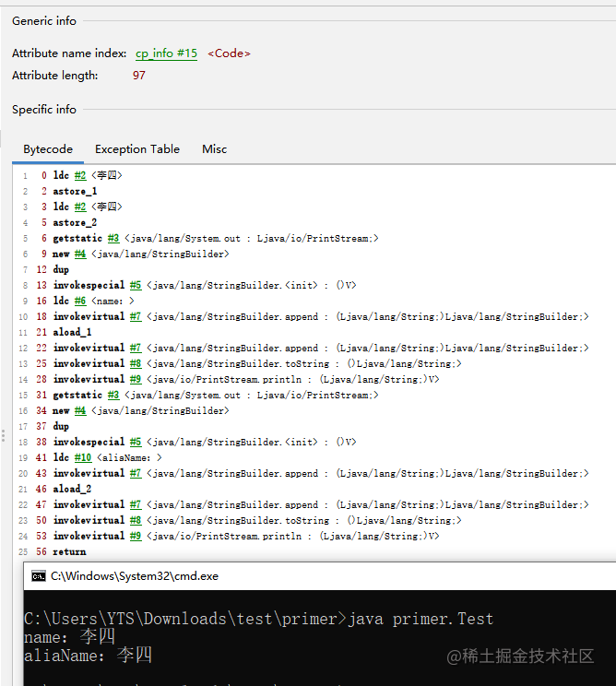Open #8 link at offset 25 toString

pyautogui.click(x=136, y=363)
